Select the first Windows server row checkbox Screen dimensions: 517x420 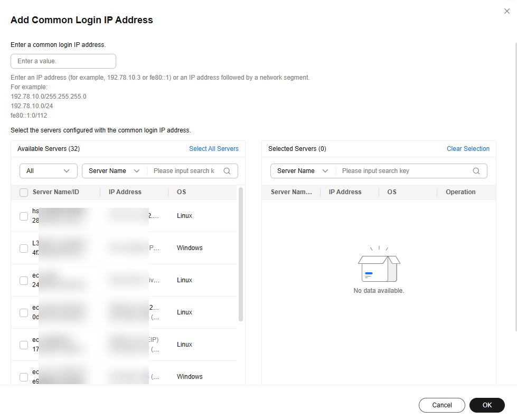24,249
